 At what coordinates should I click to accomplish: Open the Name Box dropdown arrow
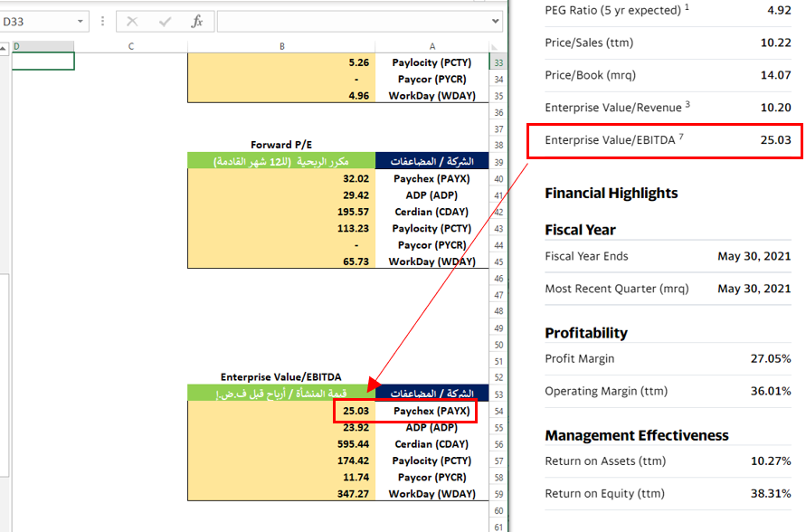pos(81,21)
